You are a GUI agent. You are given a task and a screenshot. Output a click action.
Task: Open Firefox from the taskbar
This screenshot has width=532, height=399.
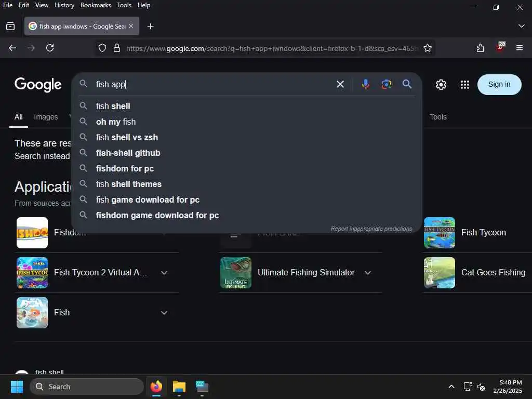(x=156, y=387)
